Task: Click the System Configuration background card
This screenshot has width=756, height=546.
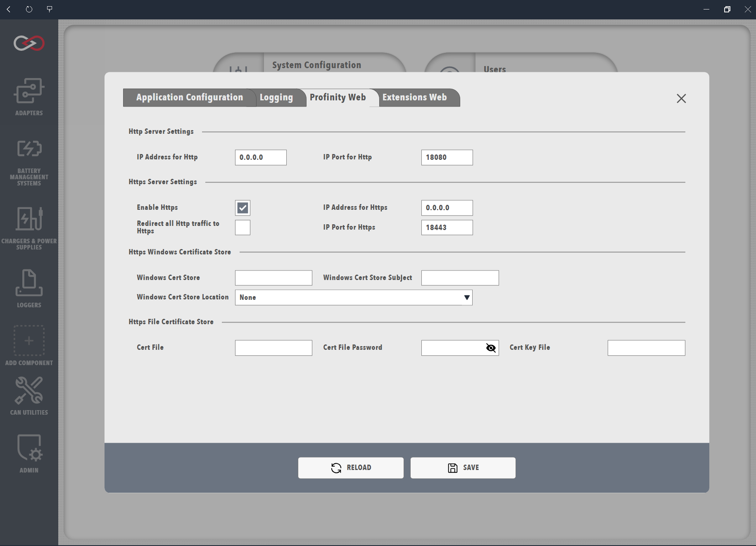Action: (x=309, y=63)
